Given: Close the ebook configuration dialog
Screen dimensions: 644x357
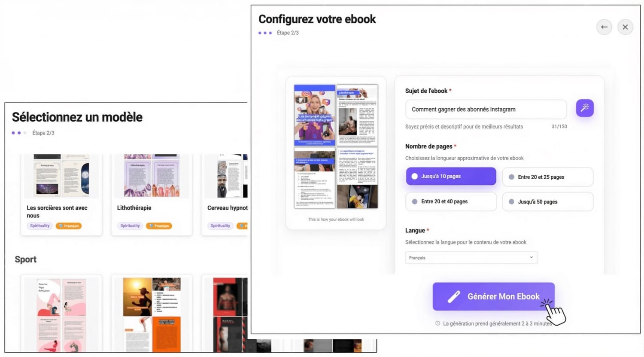Looking at the screenshot, I should click(625, 27).
